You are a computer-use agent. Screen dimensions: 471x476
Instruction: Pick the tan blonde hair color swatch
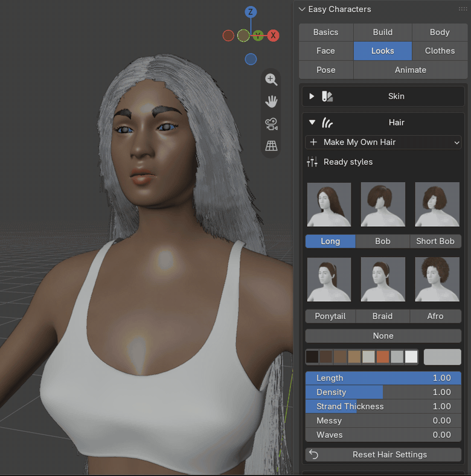[354, 357]
